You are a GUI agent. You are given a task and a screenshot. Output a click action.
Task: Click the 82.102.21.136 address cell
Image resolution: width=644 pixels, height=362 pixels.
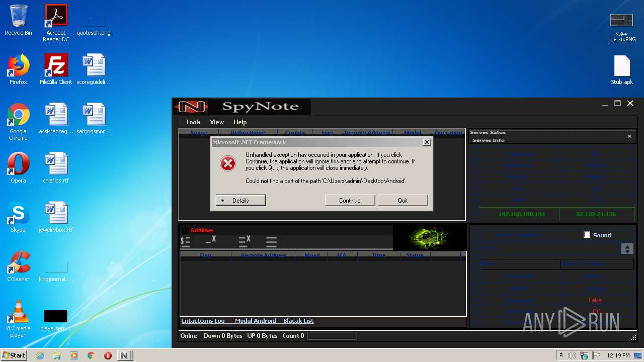point(596,214)
